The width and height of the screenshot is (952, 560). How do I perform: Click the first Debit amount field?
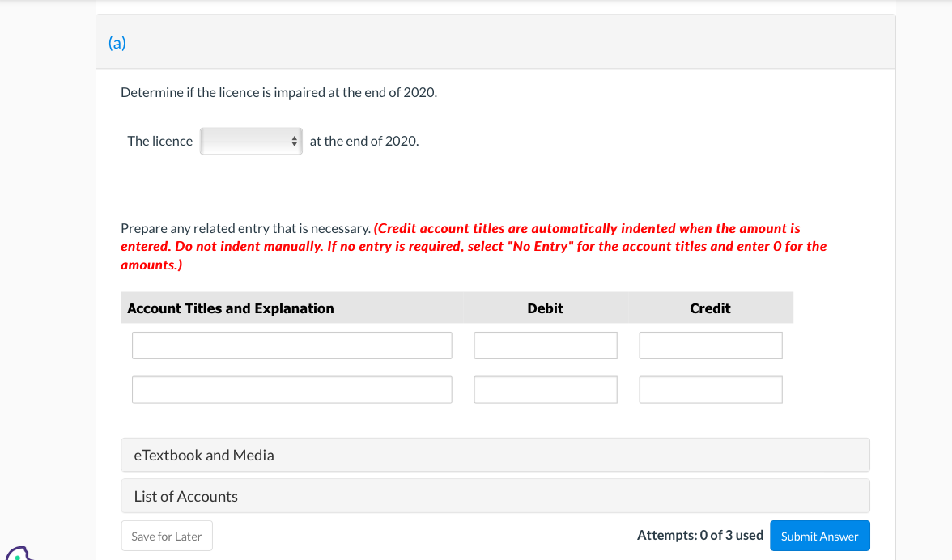point(545,345)
